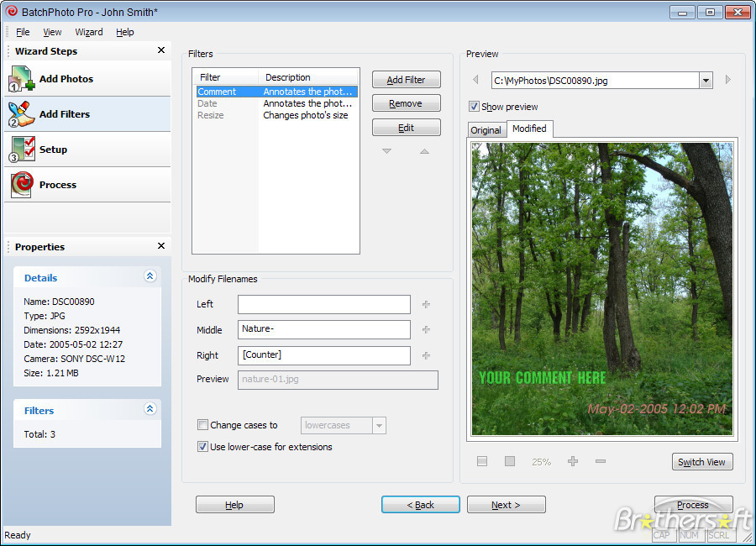Toggle Use lower-case for extensions

click(x=202, y=447)
